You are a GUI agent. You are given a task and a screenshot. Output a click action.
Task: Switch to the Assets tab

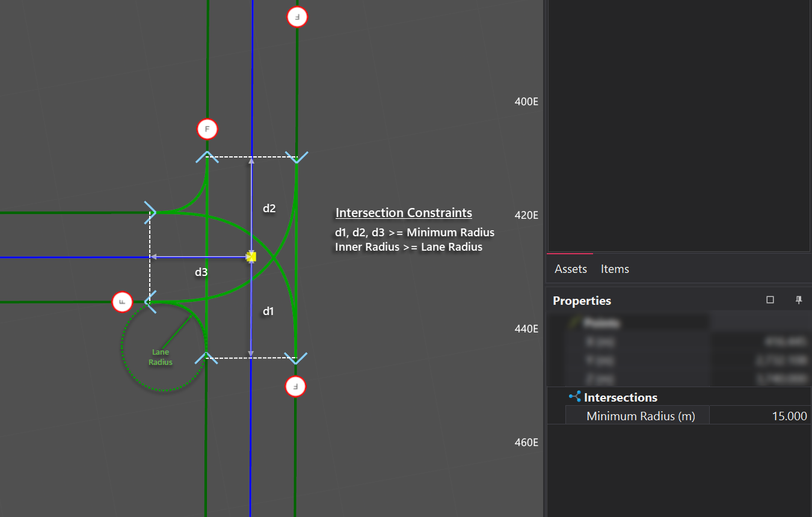point(570,269)
